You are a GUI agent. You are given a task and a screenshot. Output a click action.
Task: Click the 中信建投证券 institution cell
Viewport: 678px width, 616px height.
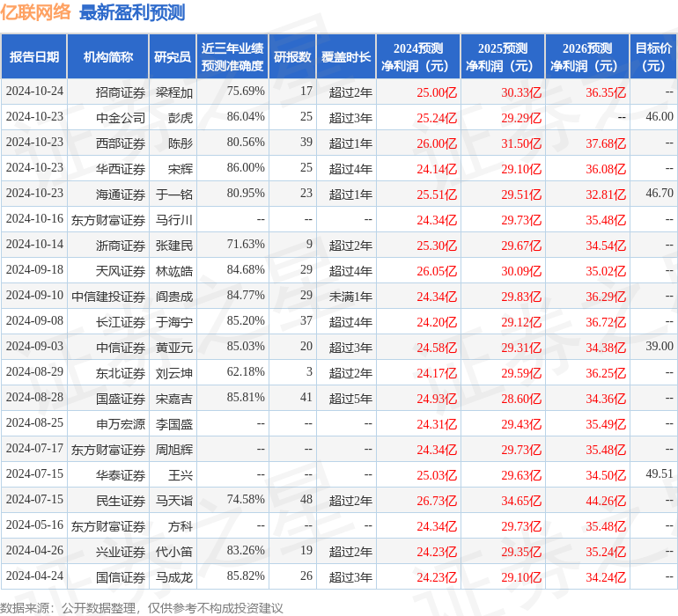pos(108,297)
